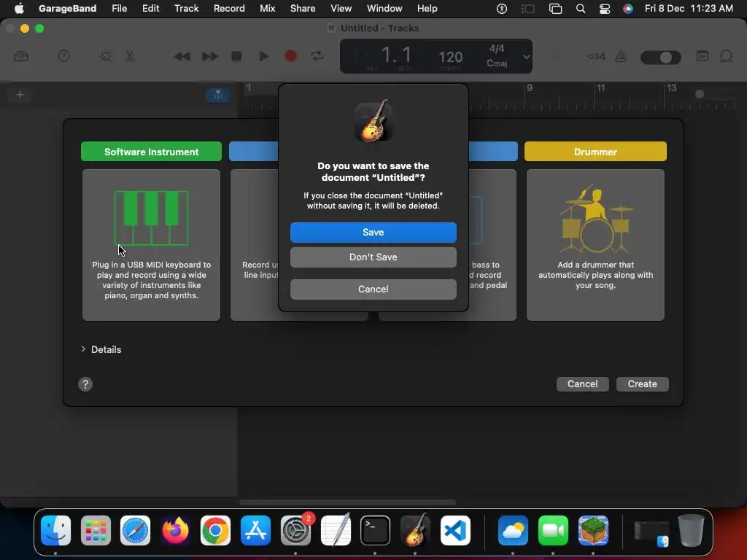Viewport: 747px width, 560px height.
Task: Open the Help menu
Action: (x=427, y=8)
